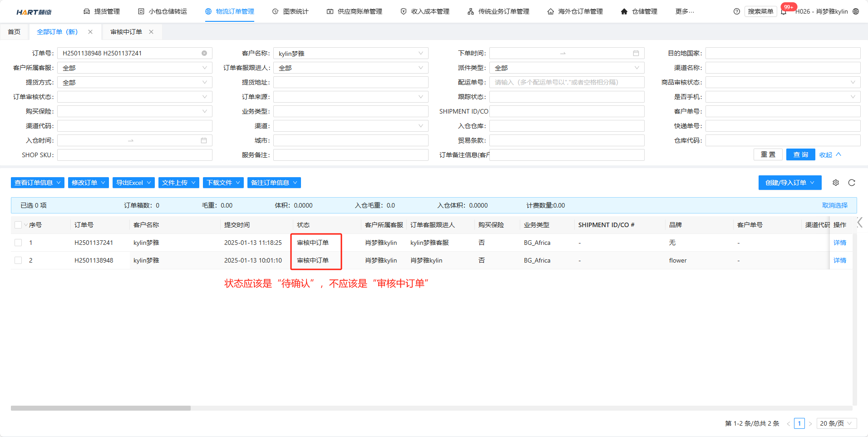Click the table column settings gear icon

pos(835,183)
